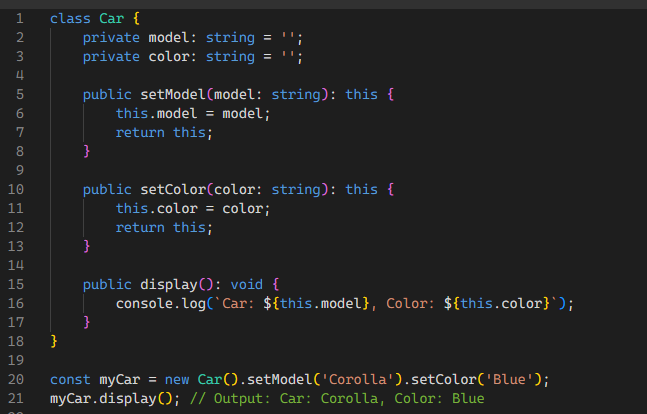Click the 'this.model = model' assignment

[x=192, y=114]
